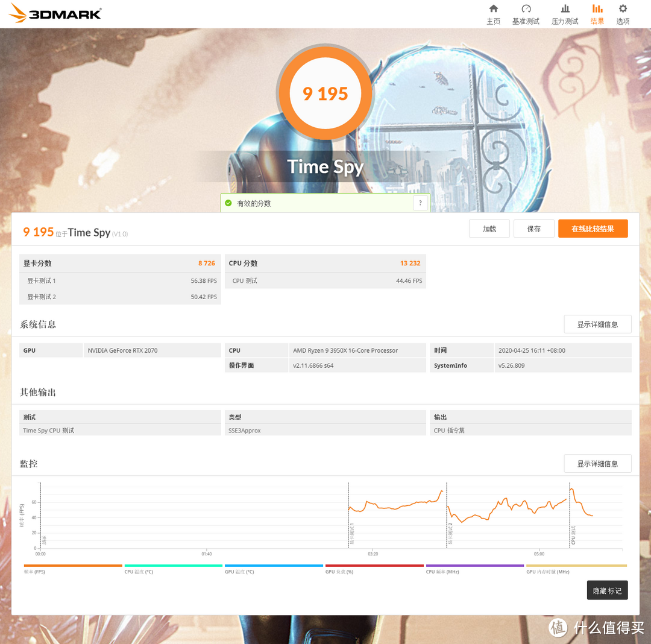This screenshot has height=644, width=651.
Task: Click the 9 195 score circle
Action: (x=325, y=93)
